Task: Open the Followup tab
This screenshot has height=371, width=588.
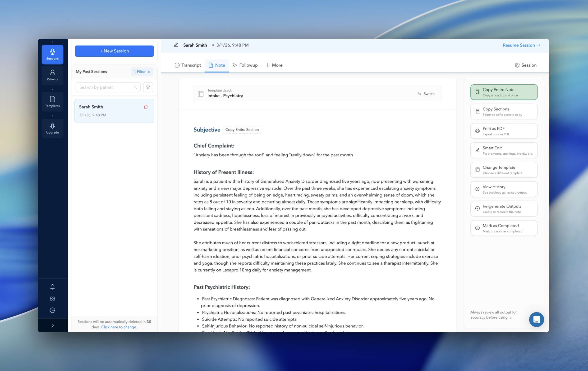Action: point(245,65)
